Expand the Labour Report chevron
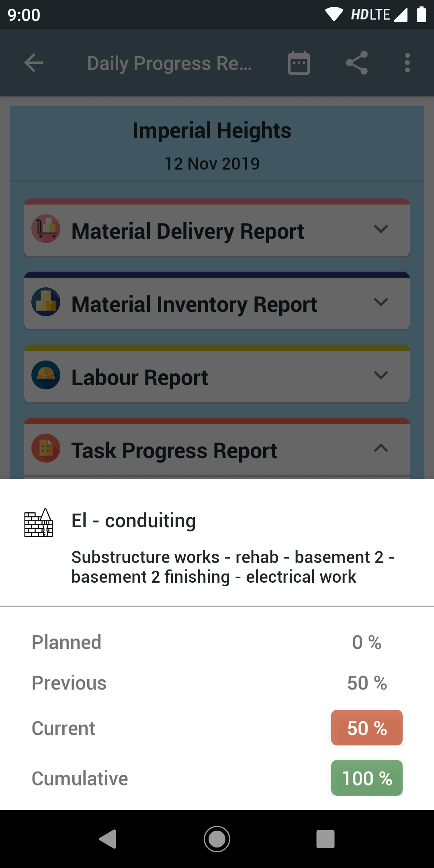This screenshot has height=868, width=434. click(381, 375)
